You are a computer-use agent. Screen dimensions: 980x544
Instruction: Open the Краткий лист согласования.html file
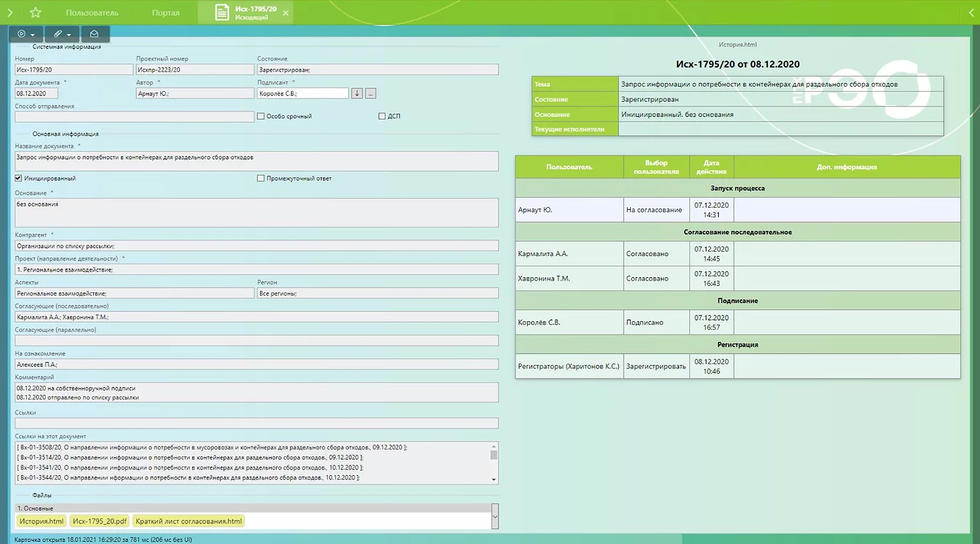tap(188, 521)
